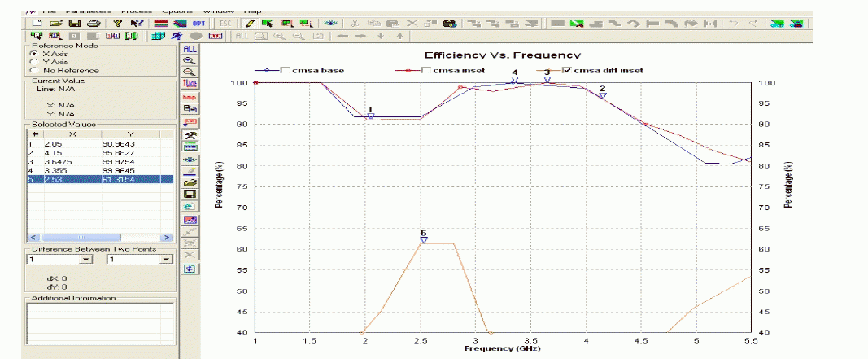Choose the No Reference radio option
Image resolution: width=868 pixels, height=359 pixels.
33,70
